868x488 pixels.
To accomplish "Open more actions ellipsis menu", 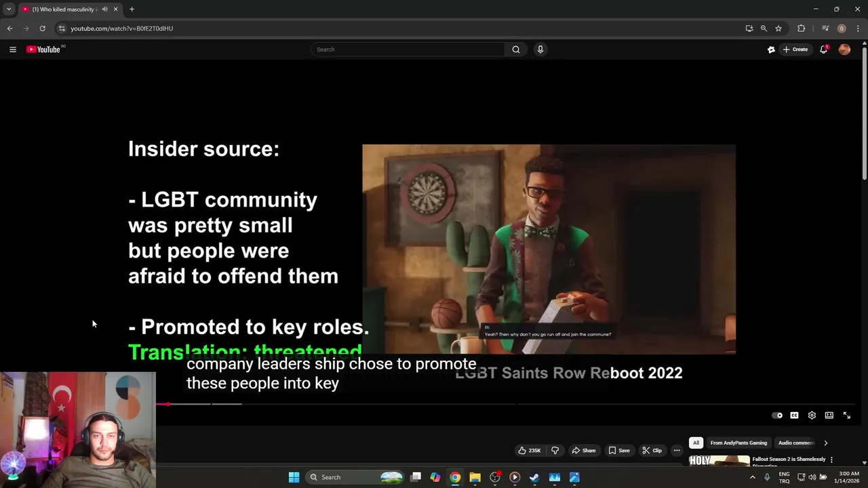I will click(677, 451).
